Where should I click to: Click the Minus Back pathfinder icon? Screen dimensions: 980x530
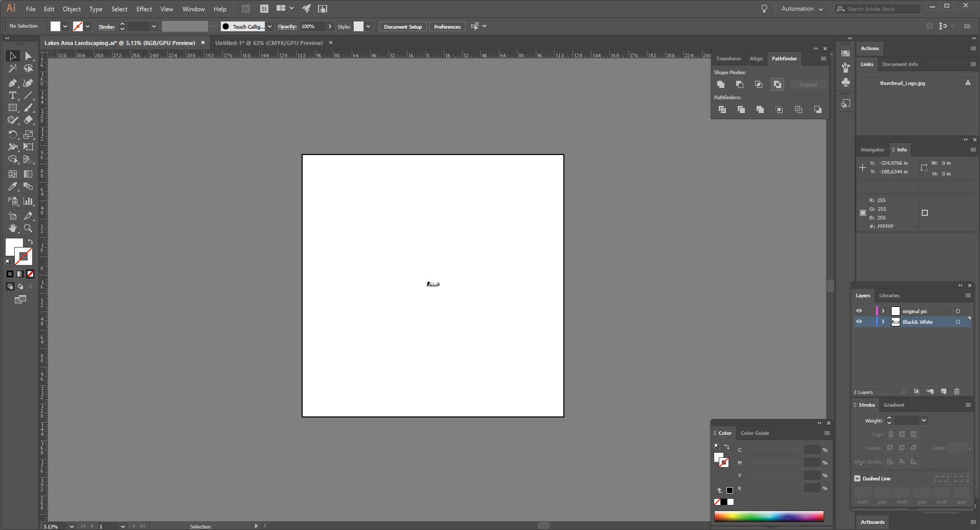tap(818, 109)
